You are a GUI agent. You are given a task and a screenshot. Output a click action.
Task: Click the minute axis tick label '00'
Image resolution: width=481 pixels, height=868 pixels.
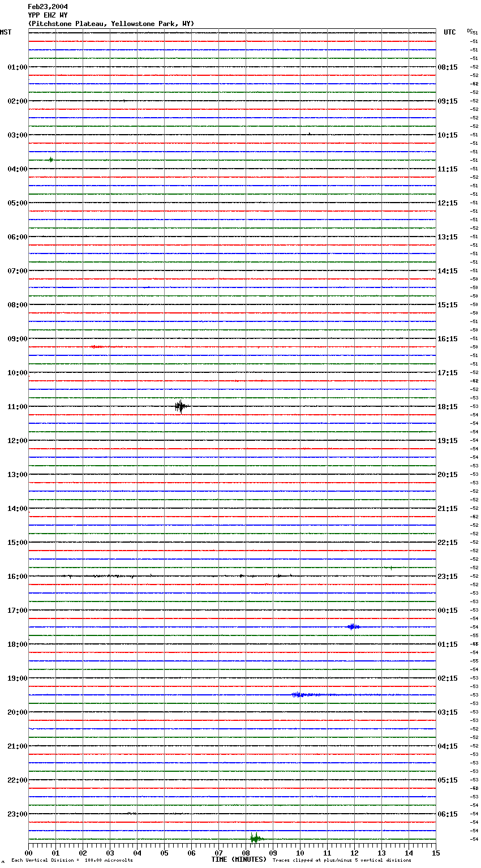click(28, 853)
